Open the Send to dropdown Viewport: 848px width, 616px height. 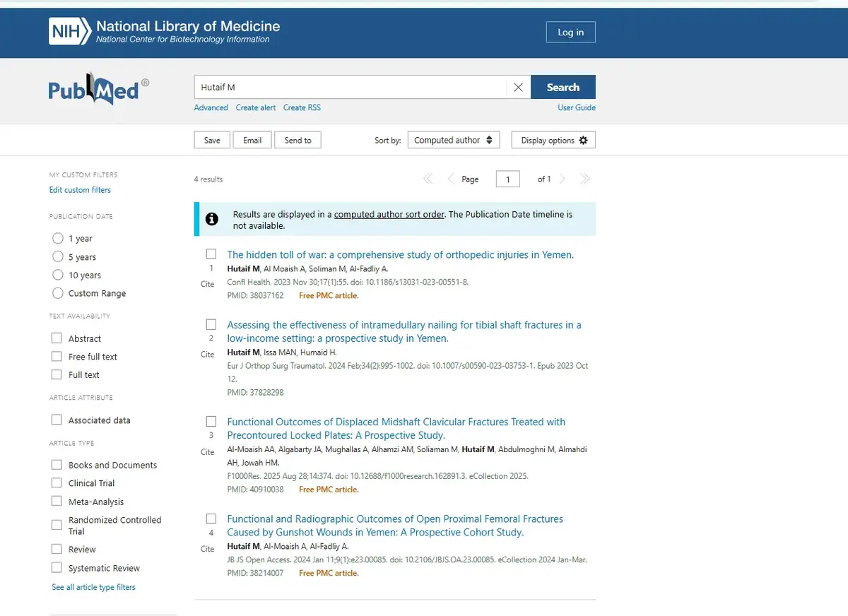click(x=298, y=140)
